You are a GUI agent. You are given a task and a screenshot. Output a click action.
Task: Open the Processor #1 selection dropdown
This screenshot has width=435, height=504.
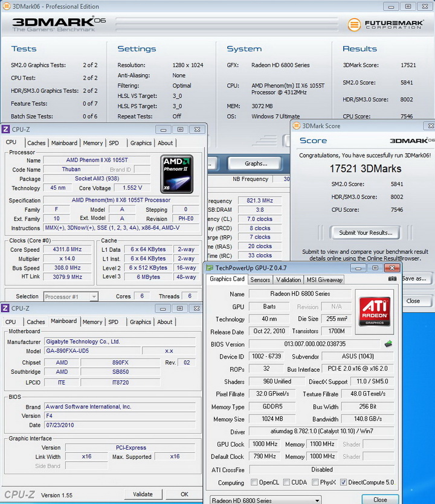71,296
